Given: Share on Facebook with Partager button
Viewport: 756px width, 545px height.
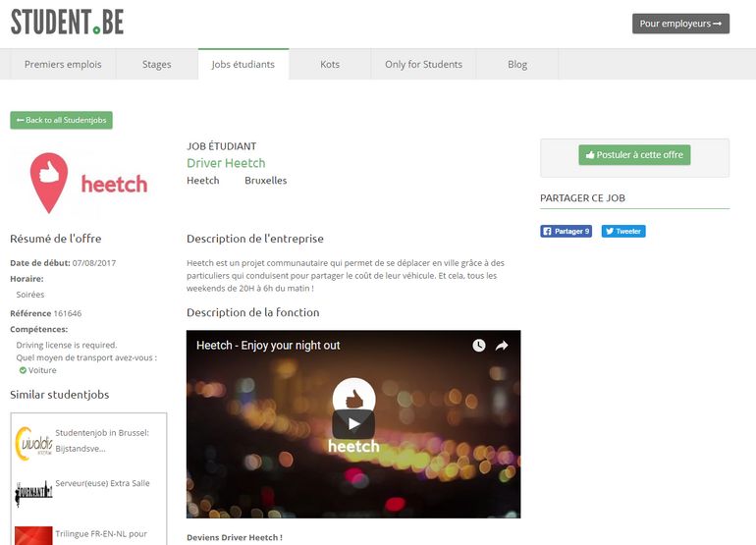Looking at the screenshot, I should point(567,231).
